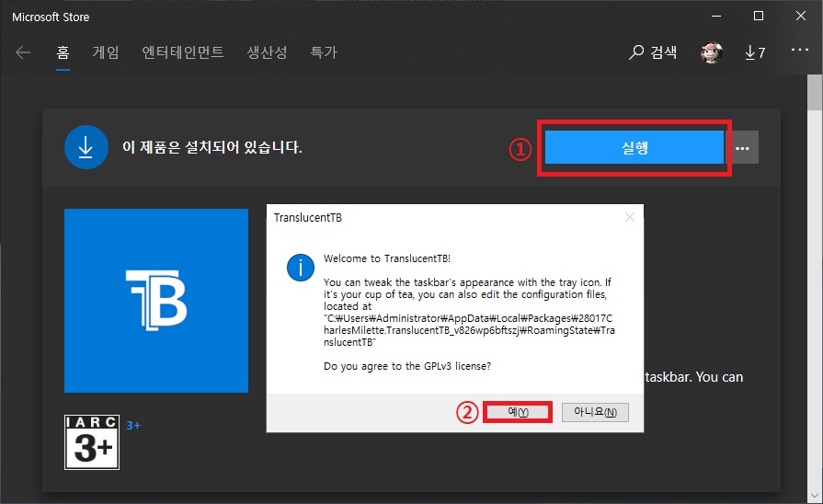Open the 특가 tab

(x=324, y=52)
